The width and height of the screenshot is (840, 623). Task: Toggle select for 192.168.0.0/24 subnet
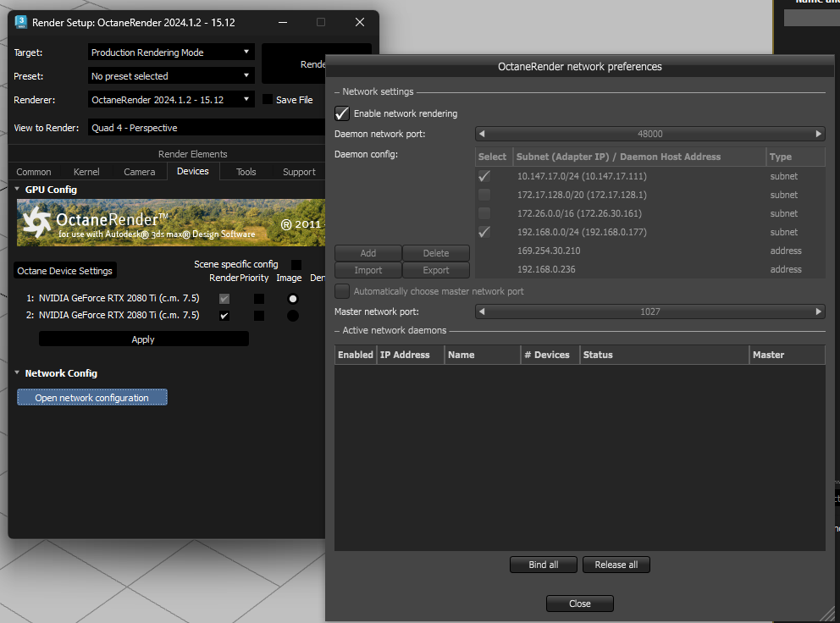pos(484,232)
